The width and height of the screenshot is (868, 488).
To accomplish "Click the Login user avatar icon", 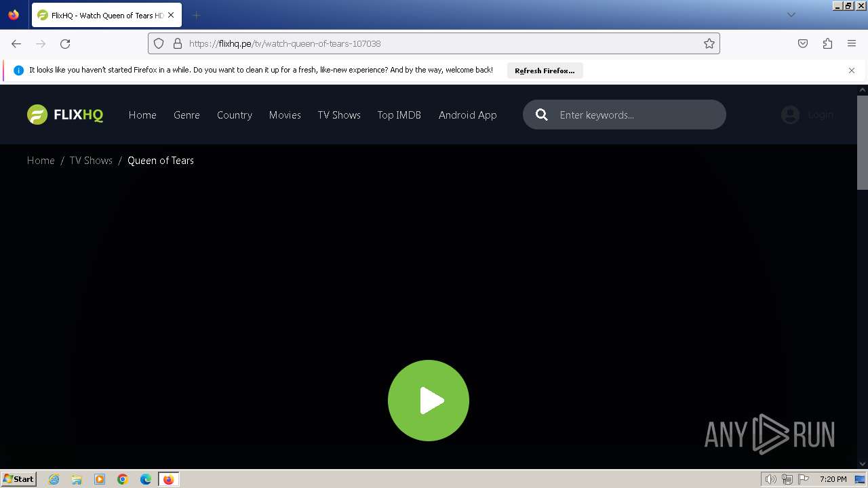I will click(x=790, y=115).
